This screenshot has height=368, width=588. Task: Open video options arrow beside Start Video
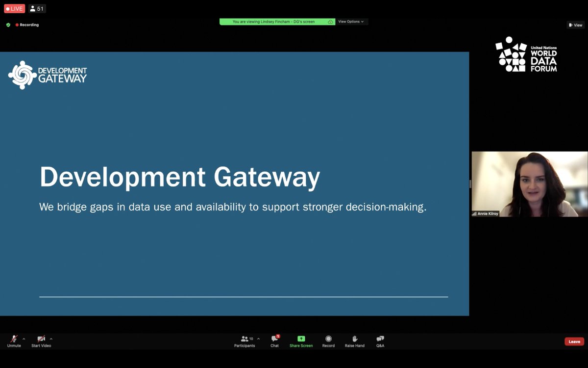(x=51, y=339)
